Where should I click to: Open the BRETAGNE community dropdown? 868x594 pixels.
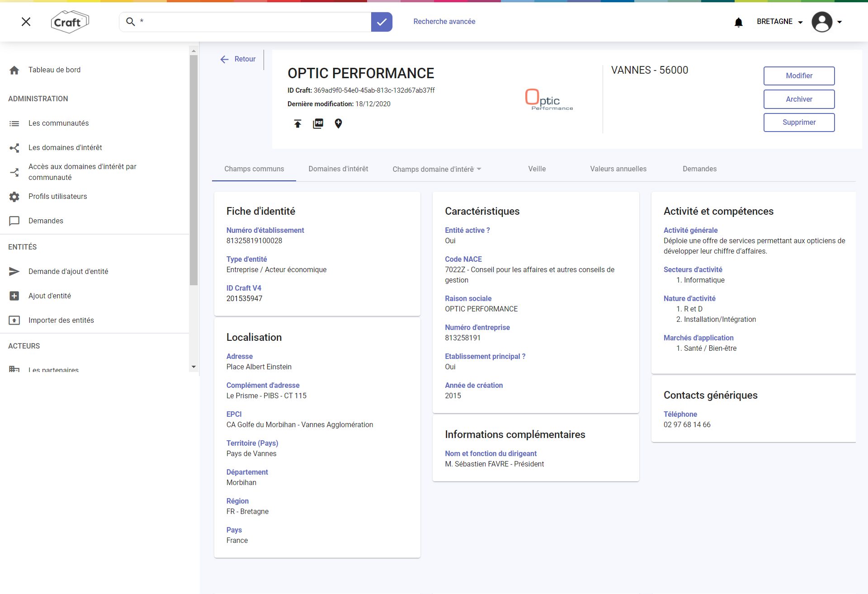coord(779,22)
